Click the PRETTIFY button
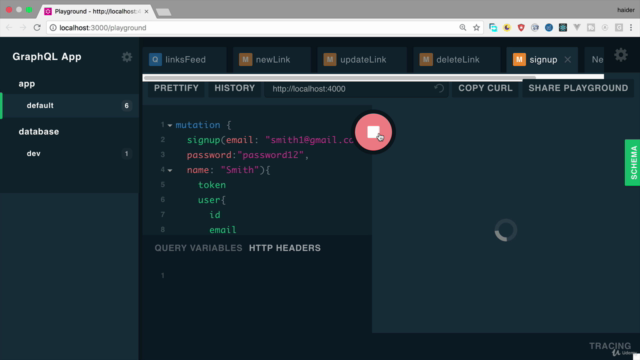 (x=176, y=88)
